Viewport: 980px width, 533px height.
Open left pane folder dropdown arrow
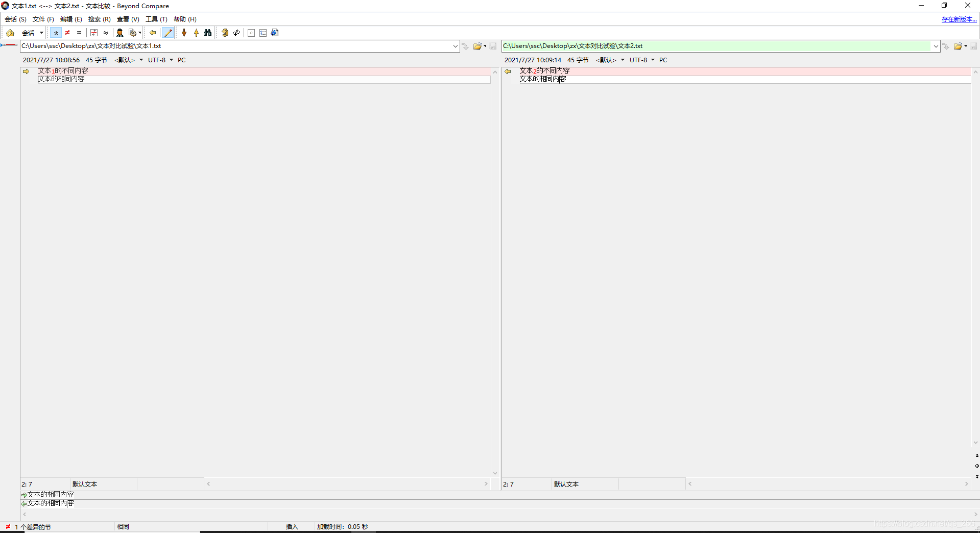point(485,46)
